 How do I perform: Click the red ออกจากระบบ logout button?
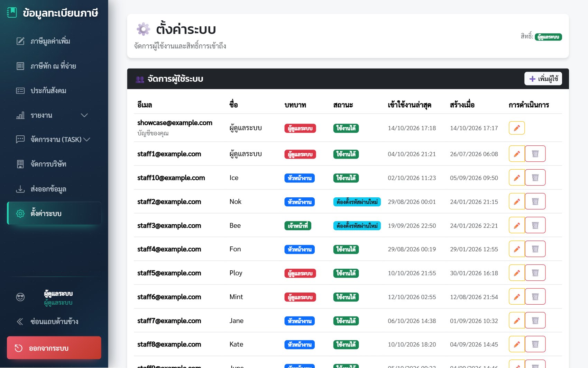[x=54, y=348]
